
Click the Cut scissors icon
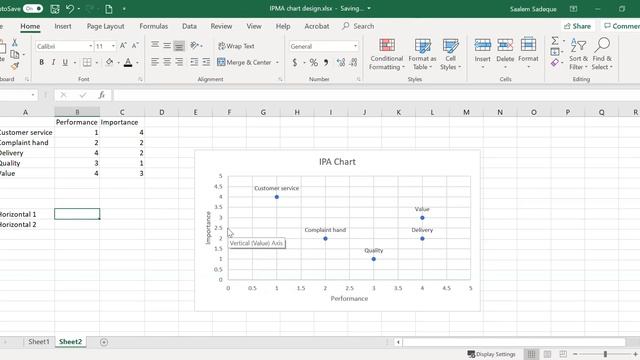[15, 42]
